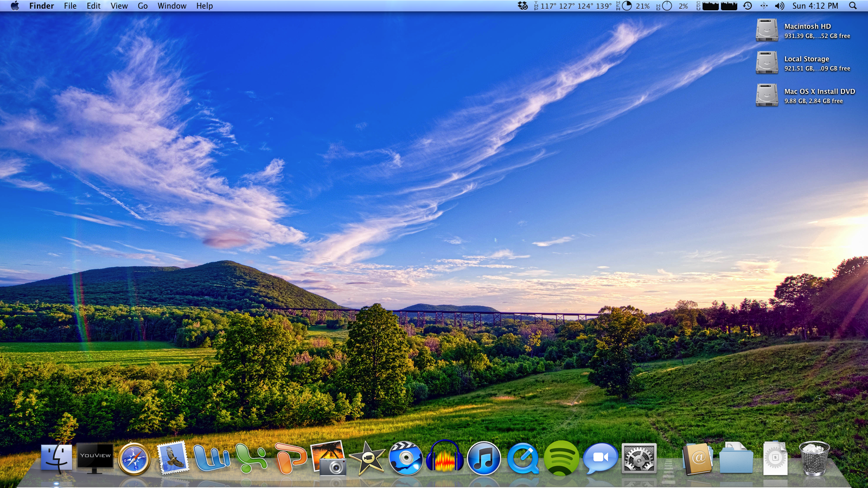
Task: Open the Apple menu
Action: click(15, 6)
